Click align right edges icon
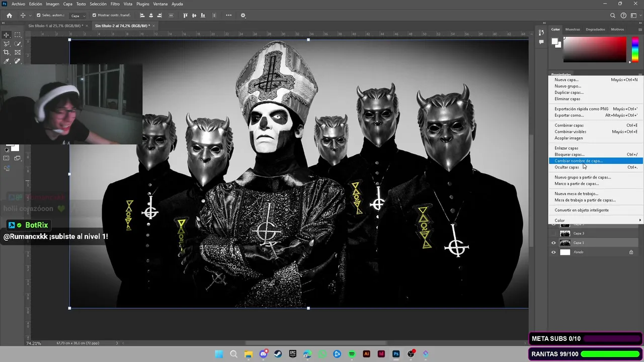 click(160, 16)
